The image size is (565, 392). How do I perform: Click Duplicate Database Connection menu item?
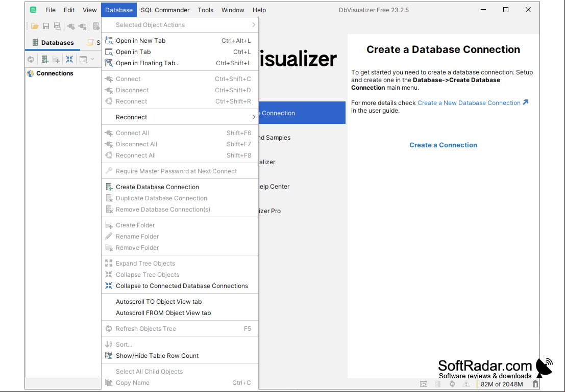(x=180, y=198)
